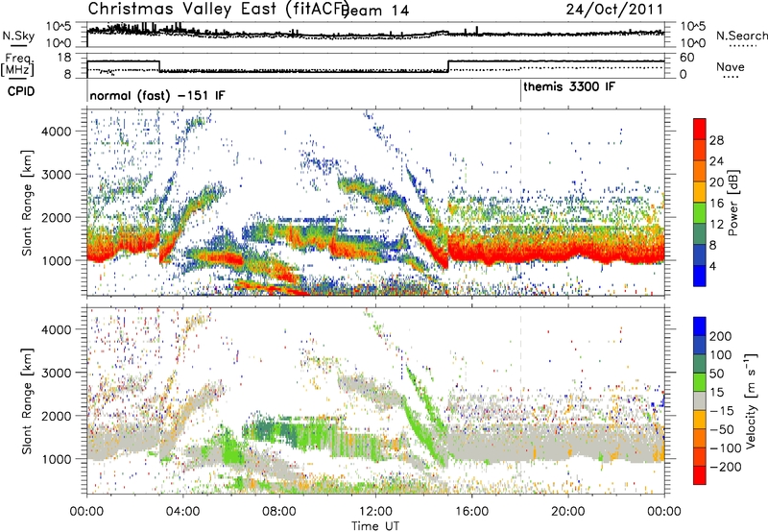
Task: Click the 'N.Sky' legend label
Action: tap(18, 36)
